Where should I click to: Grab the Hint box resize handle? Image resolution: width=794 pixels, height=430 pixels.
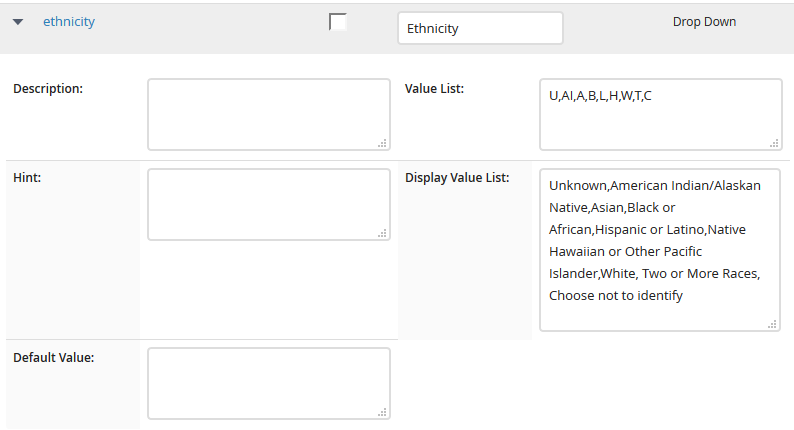382,233
